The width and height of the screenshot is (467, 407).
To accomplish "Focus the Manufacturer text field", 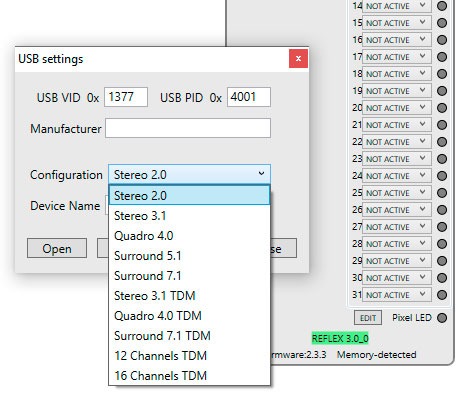I will pos(188,128).
